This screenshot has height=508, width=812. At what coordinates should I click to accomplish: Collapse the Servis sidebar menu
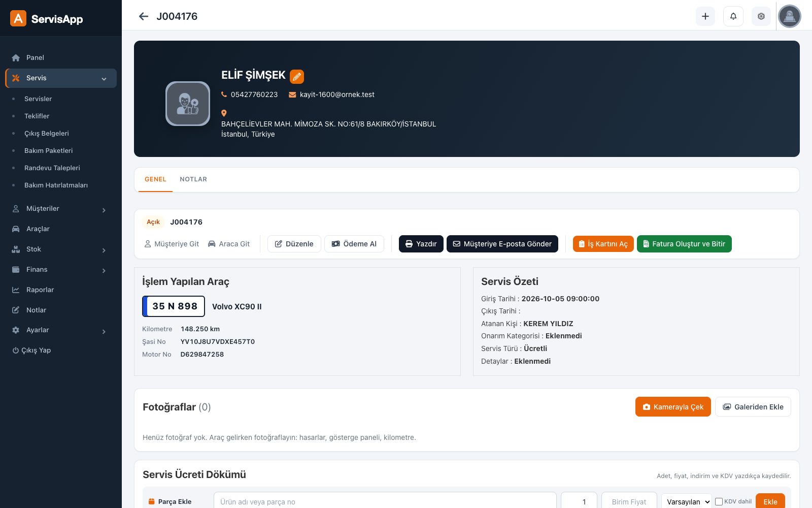(x=61, y=78)
